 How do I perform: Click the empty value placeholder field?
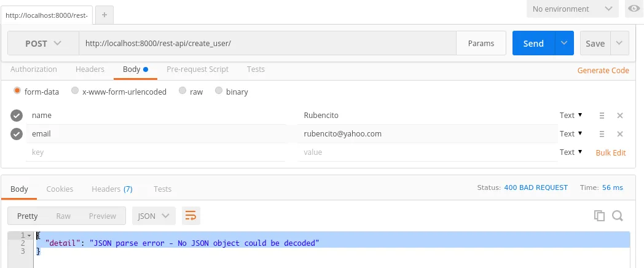428,152
